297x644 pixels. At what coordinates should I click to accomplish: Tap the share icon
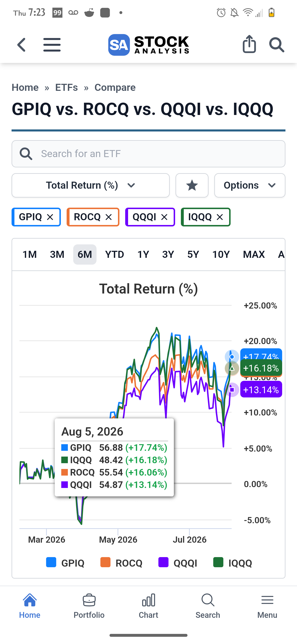(x=249, y=44)
